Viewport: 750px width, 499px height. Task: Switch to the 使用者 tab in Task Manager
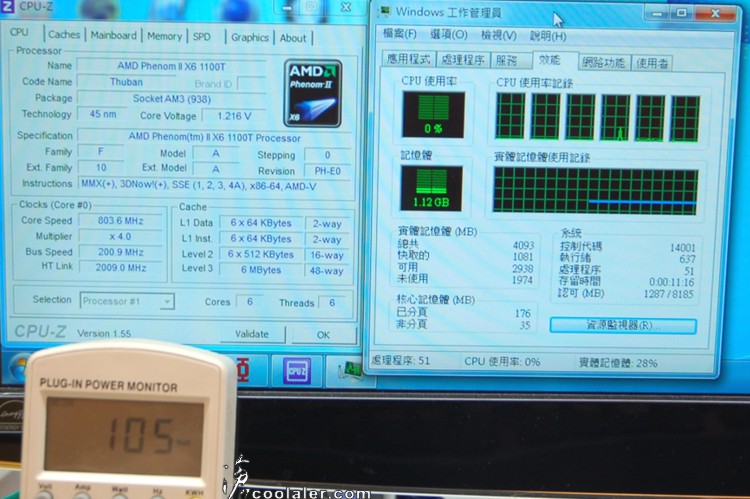(652, 63)
